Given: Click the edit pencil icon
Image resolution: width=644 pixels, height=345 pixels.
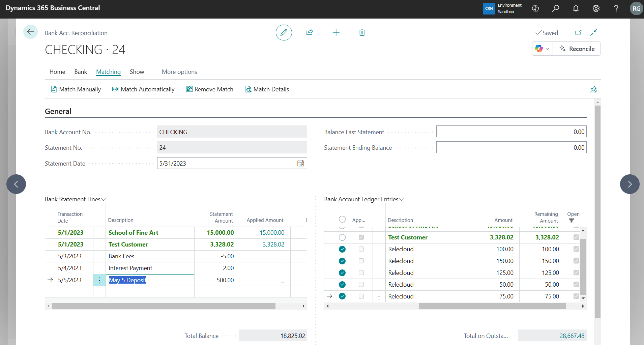Looking at the screenshot, I should tap(284, 32).
